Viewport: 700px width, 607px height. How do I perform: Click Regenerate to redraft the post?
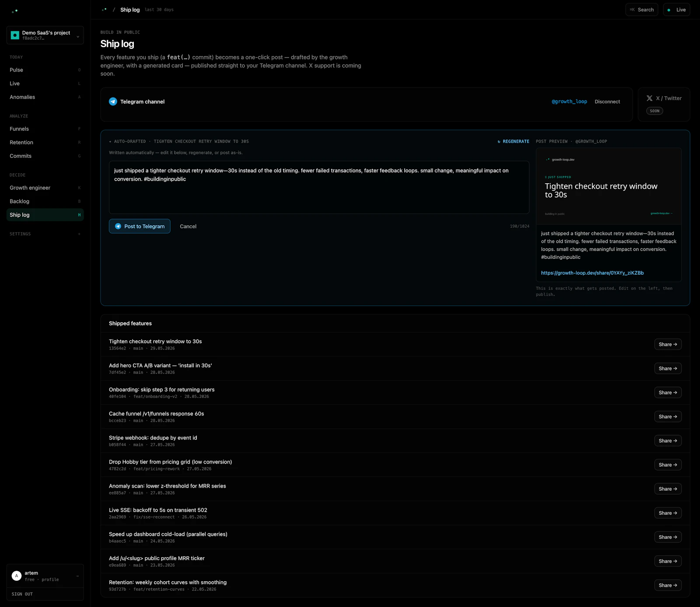coord(513,141)
